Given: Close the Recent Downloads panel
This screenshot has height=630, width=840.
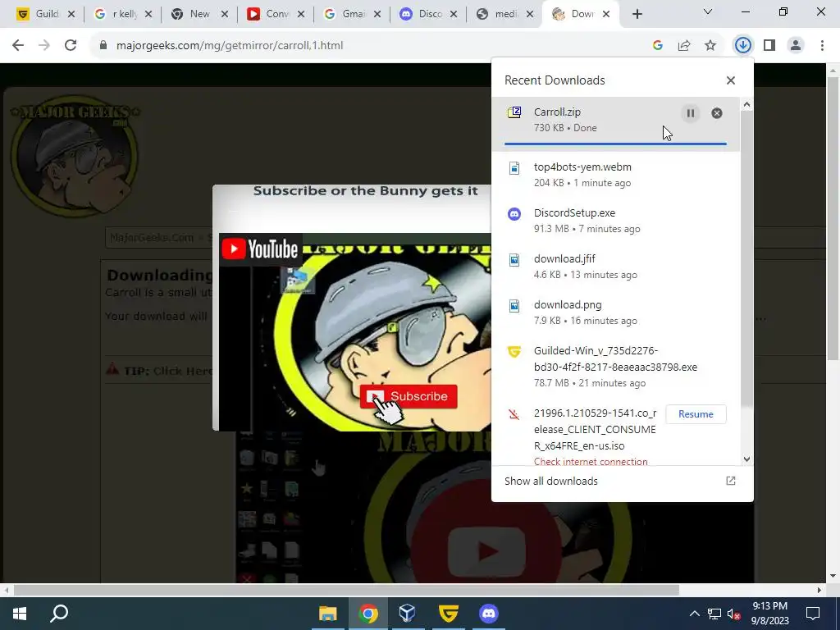Looking at the screenshot, I should (x=731, y=80).
